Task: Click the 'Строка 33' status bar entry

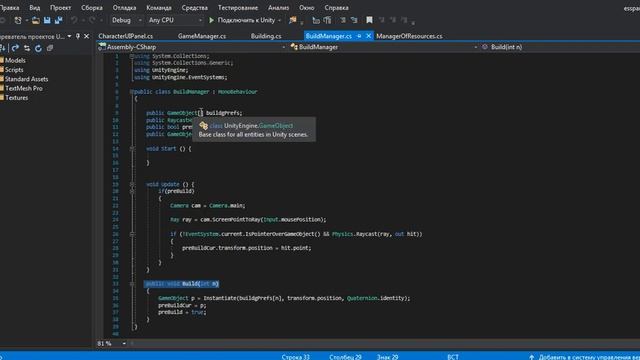Action: pyautogui.click(x=296, y=357)
